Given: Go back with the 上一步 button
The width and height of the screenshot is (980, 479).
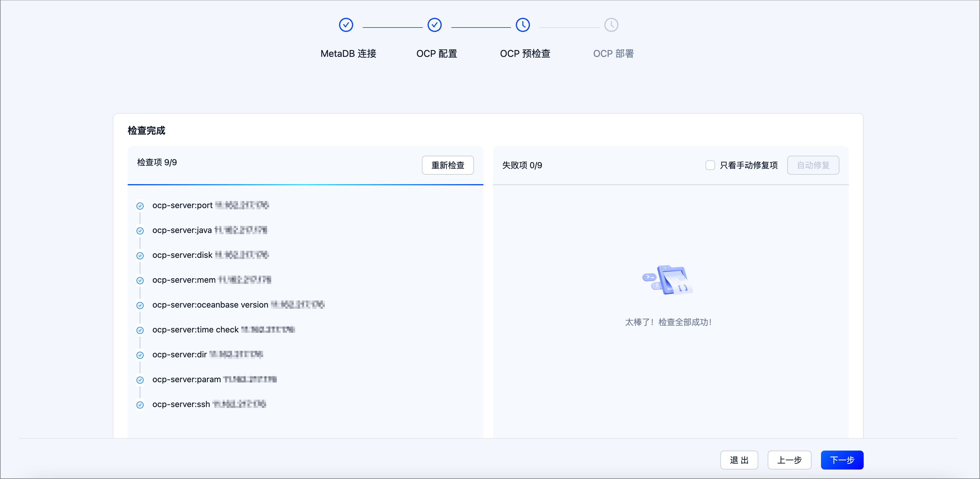Looking at the screenshot, I should [789, 460].
